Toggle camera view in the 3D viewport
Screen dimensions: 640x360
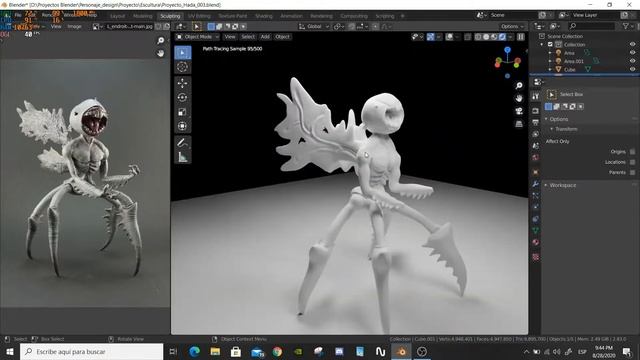tap(519, 111)
